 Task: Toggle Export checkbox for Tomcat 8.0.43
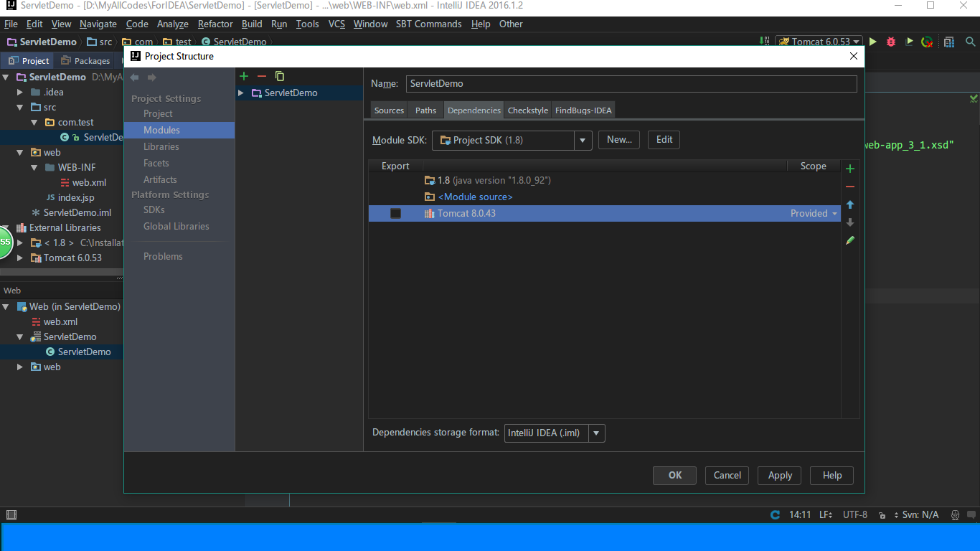pyautogui.click(x=395, y=213)
